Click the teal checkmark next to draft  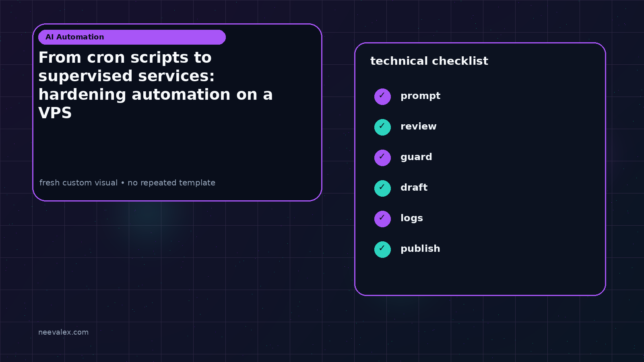[382, 188]
